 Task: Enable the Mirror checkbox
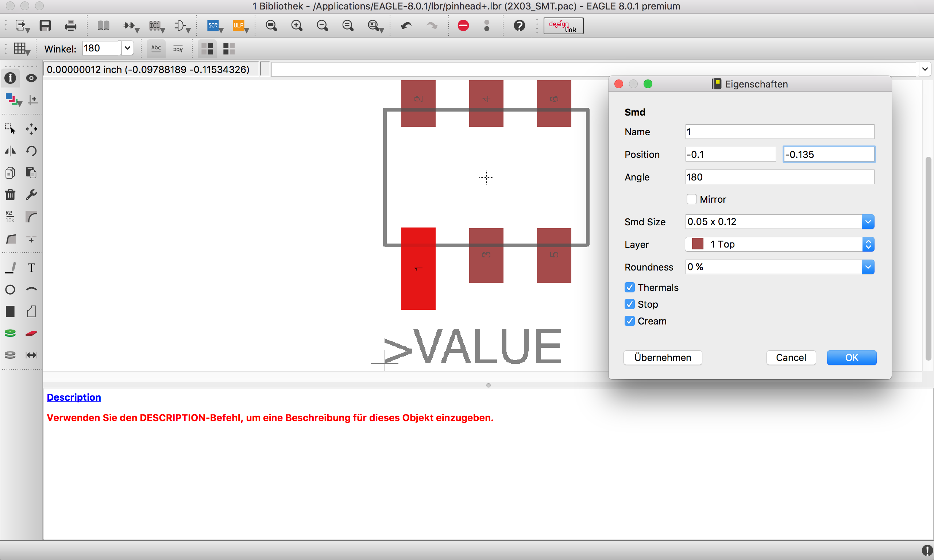[x=691, y=199]
